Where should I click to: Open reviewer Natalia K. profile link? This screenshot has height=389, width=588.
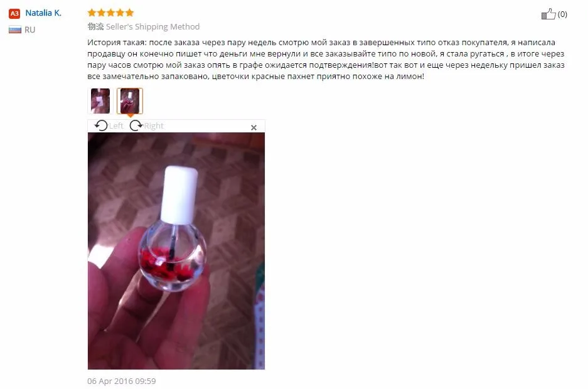pos(43,13)
